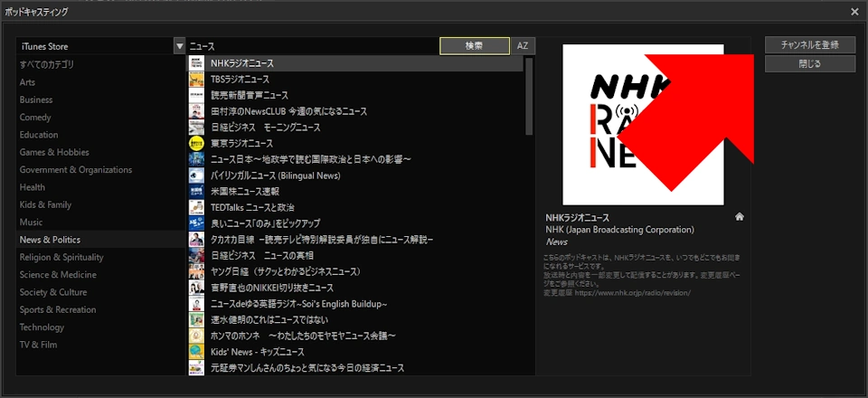The width and height of the screenshot is (868, 398).
Task: Open Kids & Family category
Action: (x=100, y=204)
